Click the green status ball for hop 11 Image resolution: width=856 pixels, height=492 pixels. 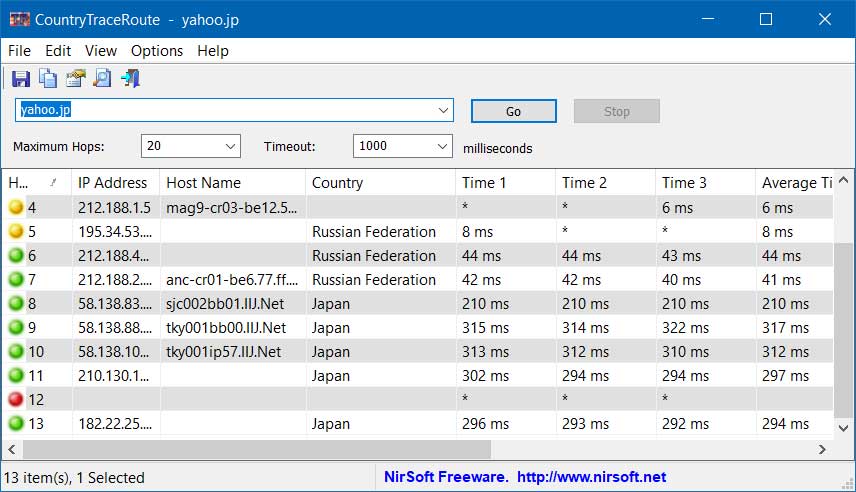(16, 375)
